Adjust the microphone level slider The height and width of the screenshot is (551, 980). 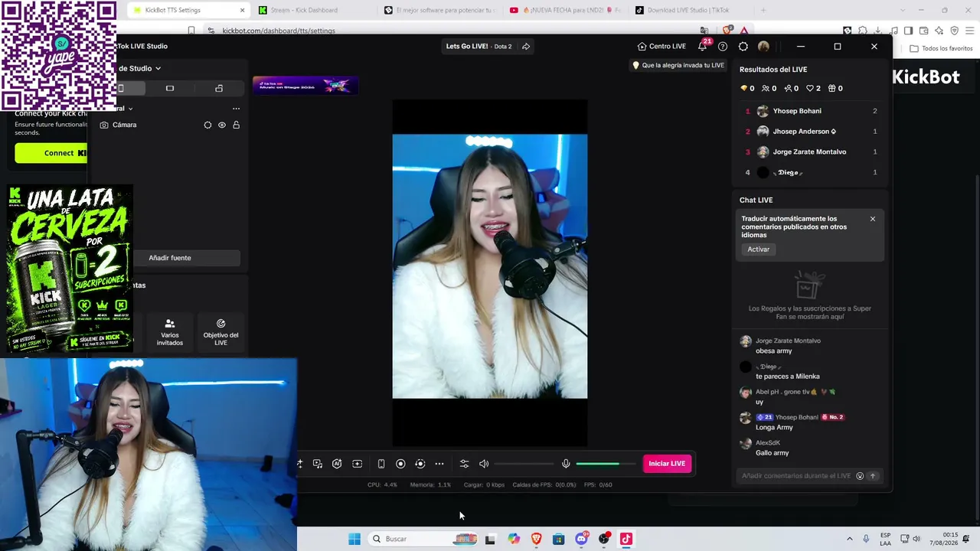tap(606, 464)
